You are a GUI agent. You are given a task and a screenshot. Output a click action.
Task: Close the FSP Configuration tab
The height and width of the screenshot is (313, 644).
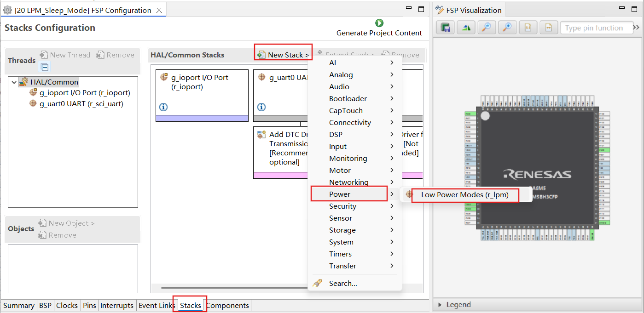159,10
